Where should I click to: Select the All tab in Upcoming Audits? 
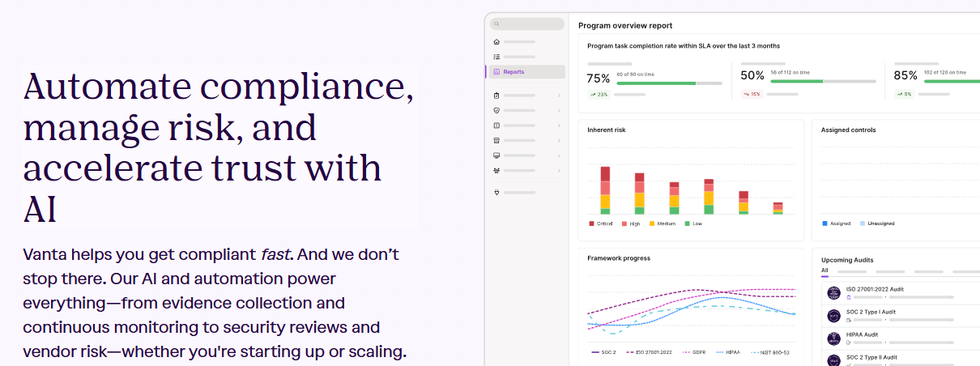click(x=824, y=270)
